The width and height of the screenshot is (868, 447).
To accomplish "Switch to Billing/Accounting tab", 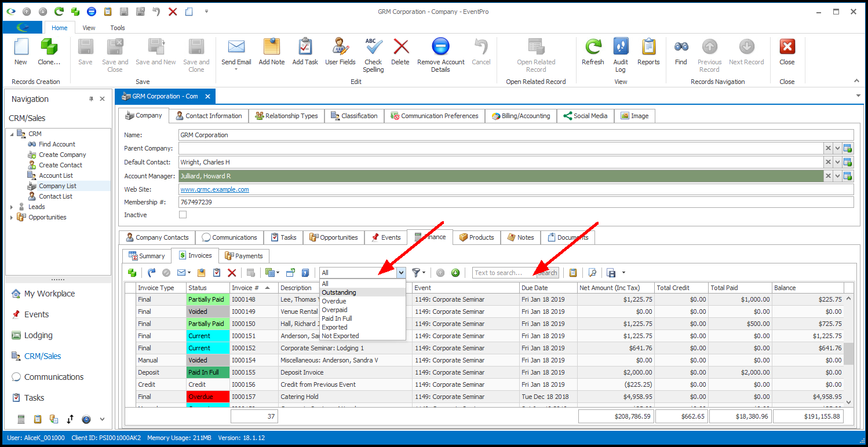I will 521,116.
